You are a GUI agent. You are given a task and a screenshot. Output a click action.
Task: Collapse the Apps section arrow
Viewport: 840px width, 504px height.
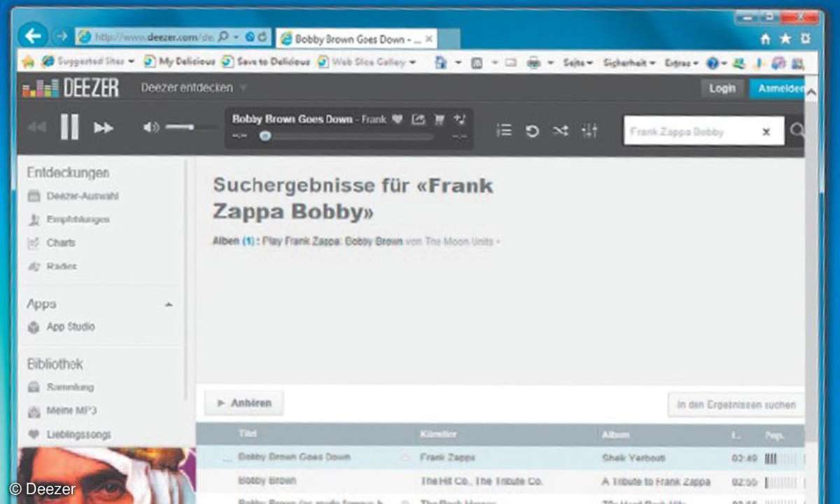[x=169, y=305]
